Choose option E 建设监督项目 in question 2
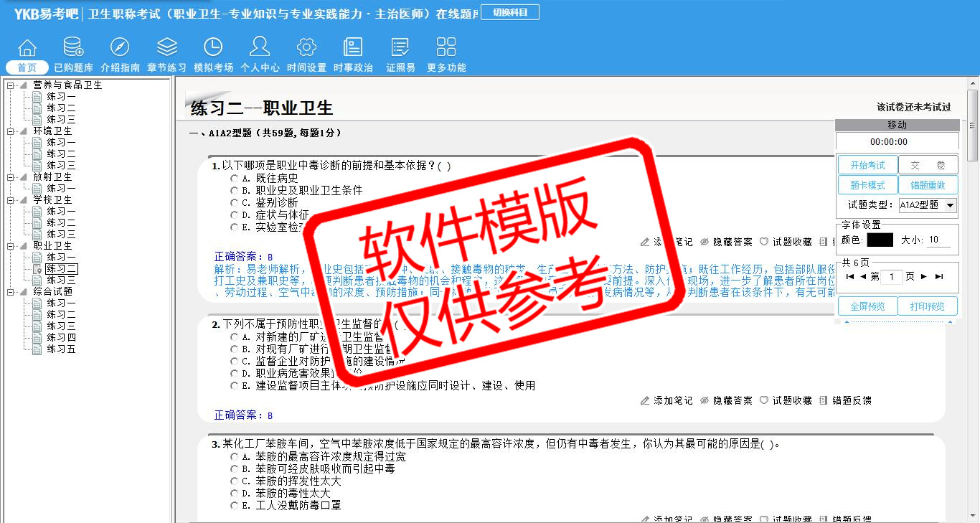 tap(234, 385)
